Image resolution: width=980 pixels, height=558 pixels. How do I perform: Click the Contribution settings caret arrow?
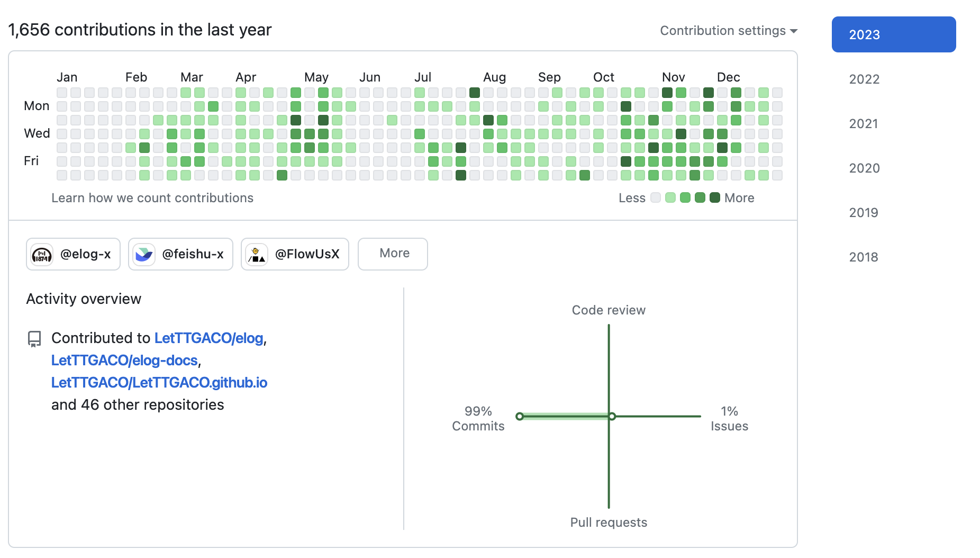click(794, 31)
